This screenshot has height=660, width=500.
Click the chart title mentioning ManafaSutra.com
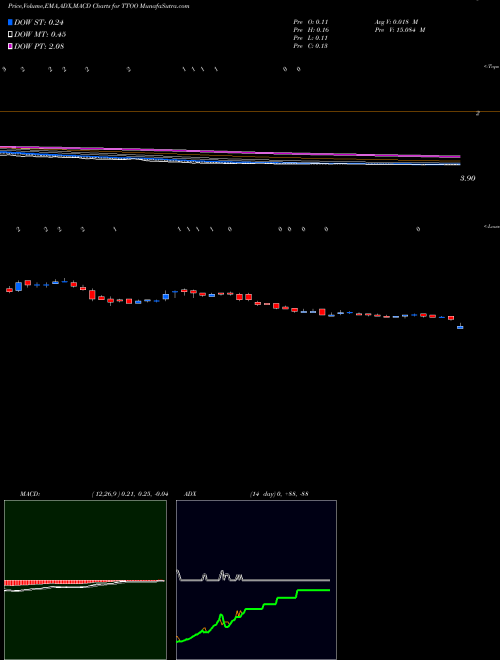pos(98,6)
